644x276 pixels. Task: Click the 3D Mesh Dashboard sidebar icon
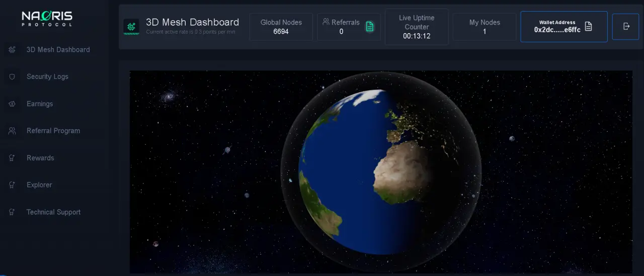(12, 50)
